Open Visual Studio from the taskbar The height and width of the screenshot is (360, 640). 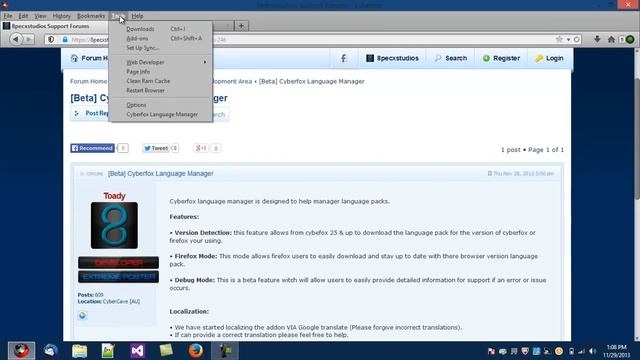point(138,351)
